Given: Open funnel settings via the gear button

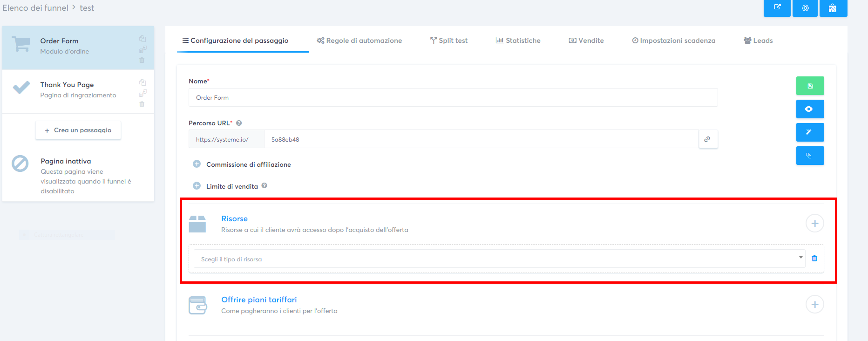Looking at the screenshot, I should pyautogui.click(x=805, y=8).
